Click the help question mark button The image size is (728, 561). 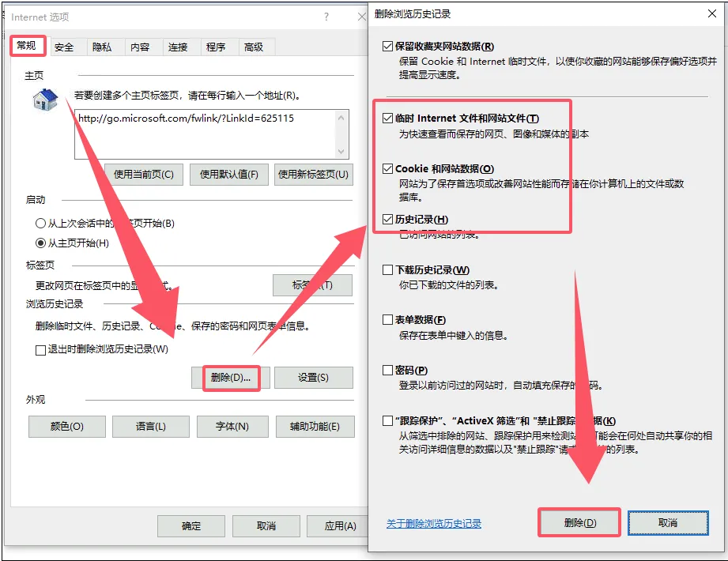(326, 17)
